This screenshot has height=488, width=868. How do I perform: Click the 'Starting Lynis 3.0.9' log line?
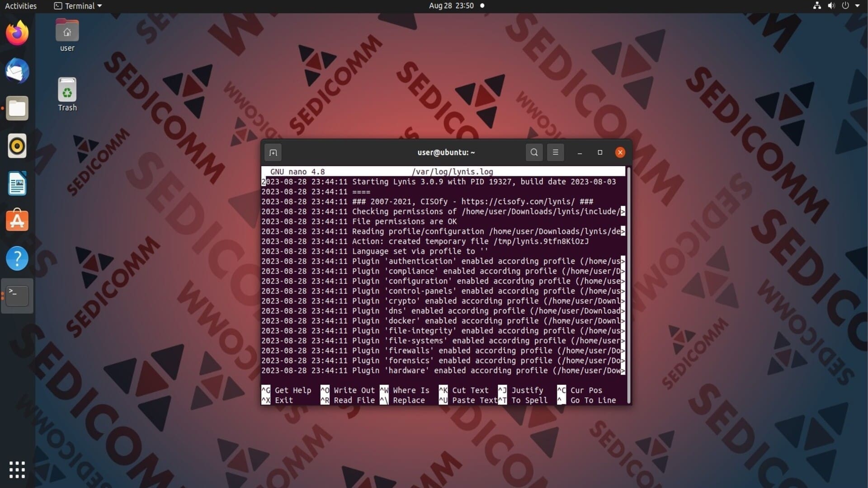coord(439,182)
